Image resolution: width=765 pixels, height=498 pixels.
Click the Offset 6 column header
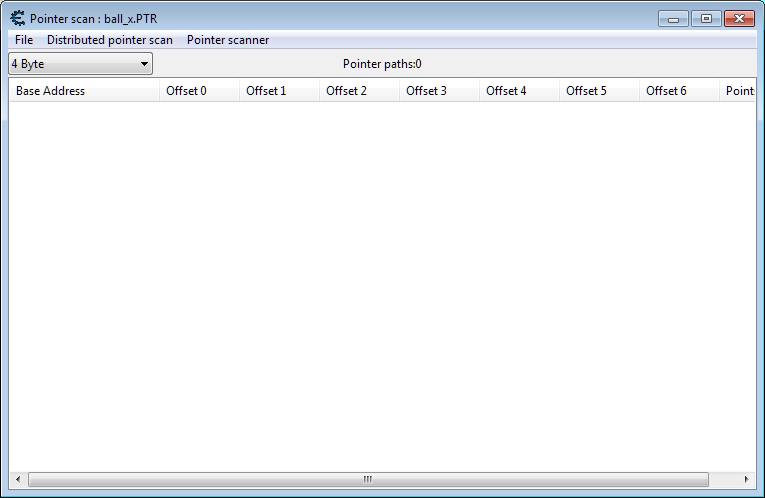click(679, 91)
